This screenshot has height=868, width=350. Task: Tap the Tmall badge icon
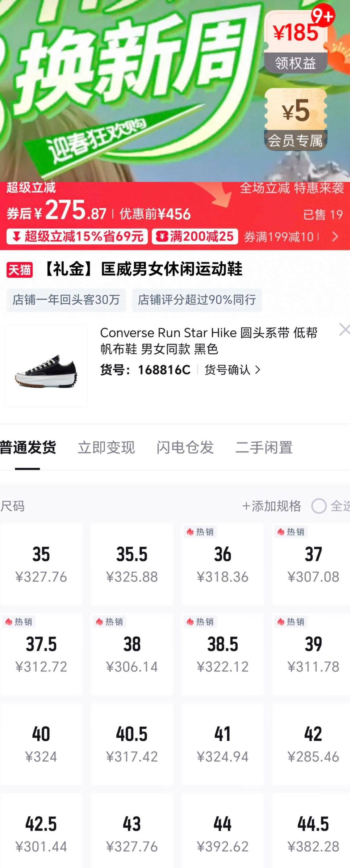click(x=19, y=270)
